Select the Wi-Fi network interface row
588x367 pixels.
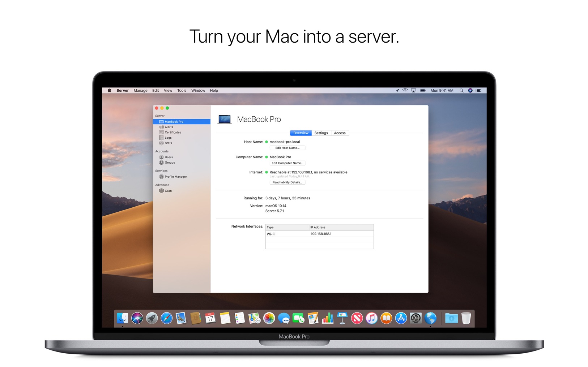tap(319, 234)
